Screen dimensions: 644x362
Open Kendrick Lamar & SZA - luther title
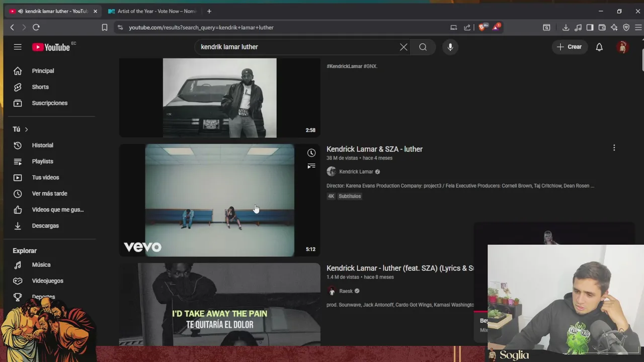click(374, 149)
